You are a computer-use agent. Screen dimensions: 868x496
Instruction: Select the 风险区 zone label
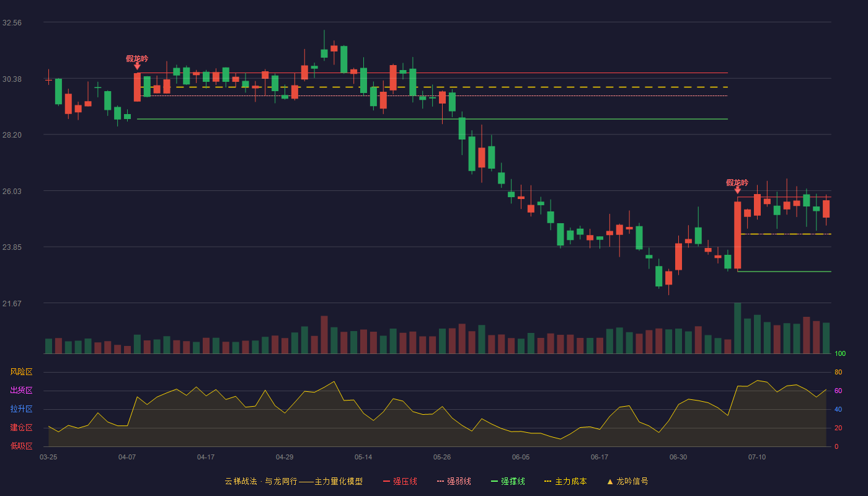(x=21, y=372)
